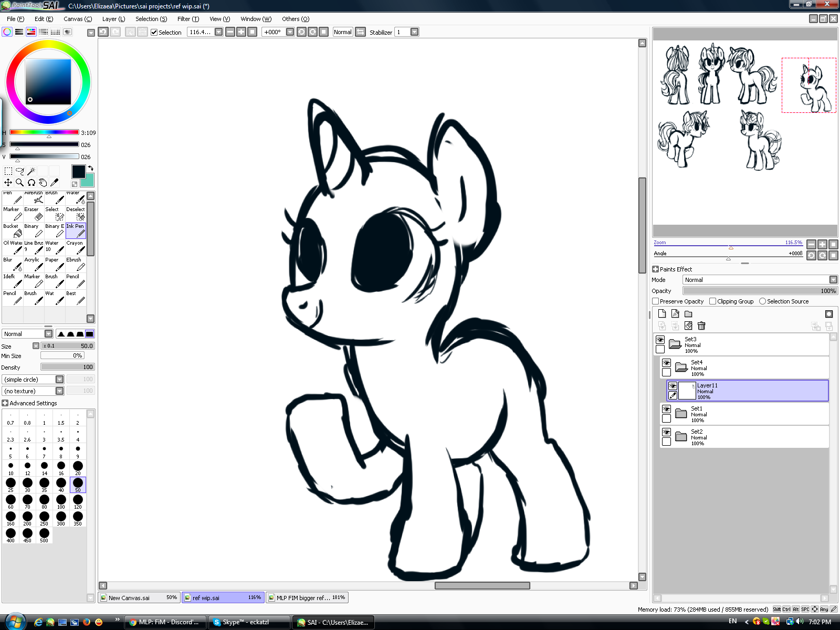Open the File menu
840x630 pixels.
click(x=15, y=19)
